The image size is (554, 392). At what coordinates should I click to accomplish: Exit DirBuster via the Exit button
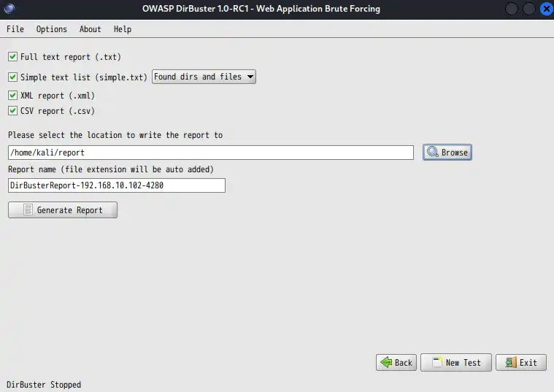(x=520, y=363)
